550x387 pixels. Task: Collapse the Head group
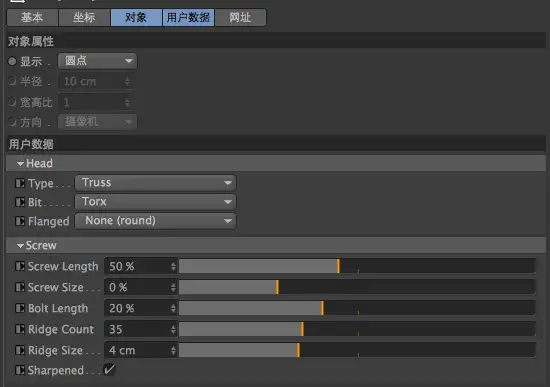point(20,164)
